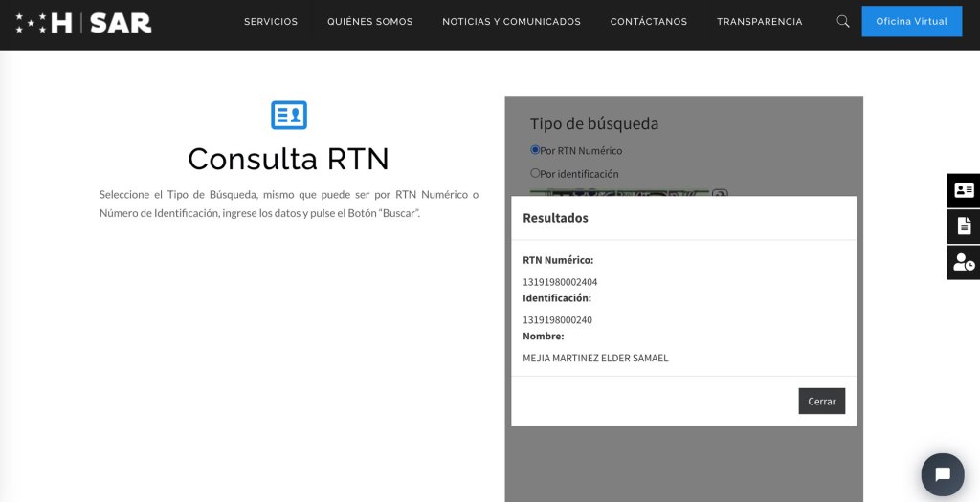Open the ID card side shortcut icon
Screen dimensions: 980x502
[x=964, y=190]
